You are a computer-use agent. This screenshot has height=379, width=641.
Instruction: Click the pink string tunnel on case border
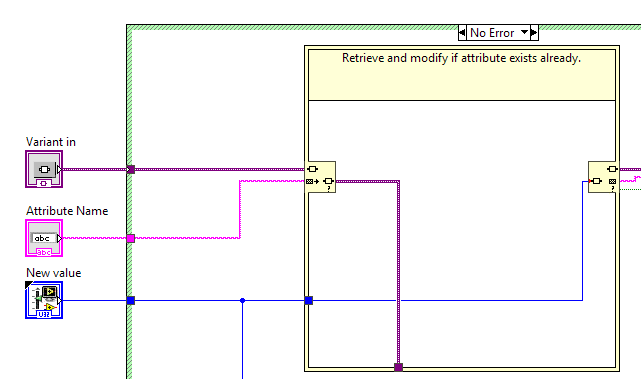(x=130, y=238)
